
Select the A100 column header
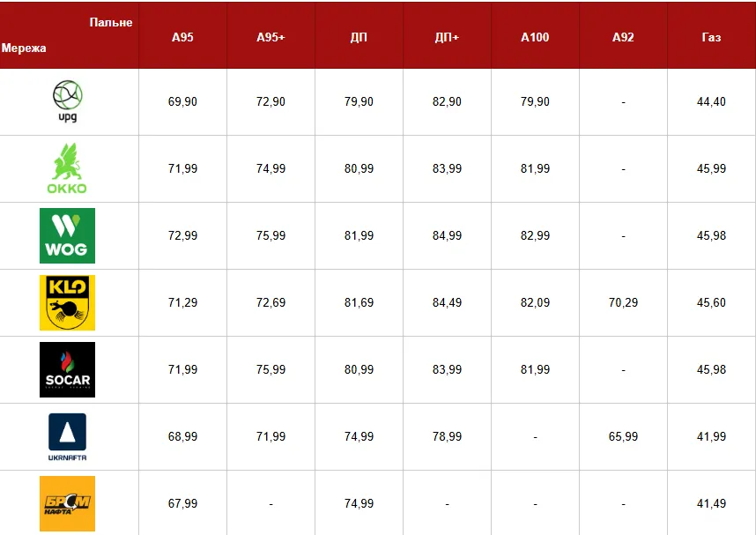[x=535, y=38]
